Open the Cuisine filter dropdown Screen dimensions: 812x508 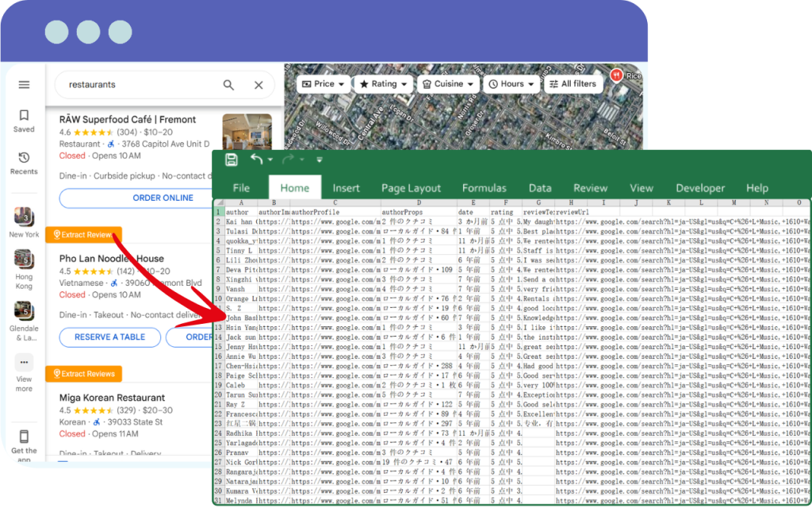[x=449, y=83]
